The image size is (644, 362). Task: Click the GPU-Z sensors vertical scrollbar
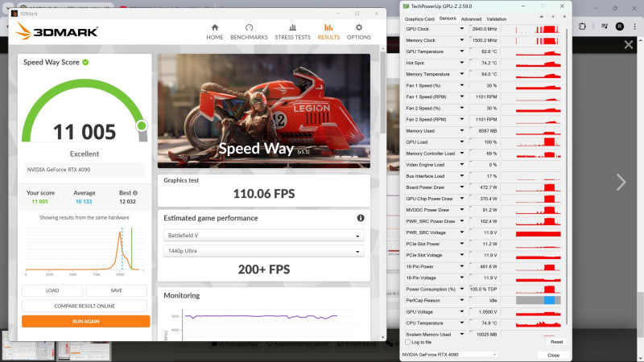point(567,176)
